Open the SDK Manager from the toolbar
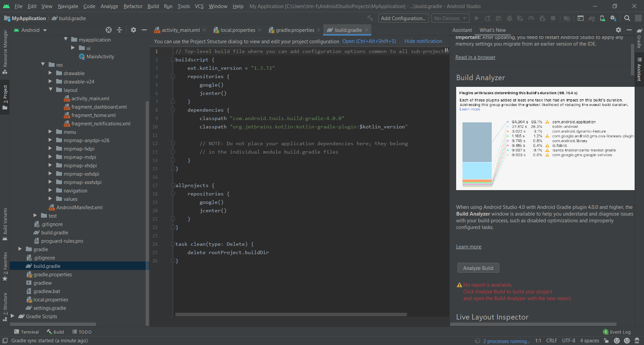 [x=613, y=18]
